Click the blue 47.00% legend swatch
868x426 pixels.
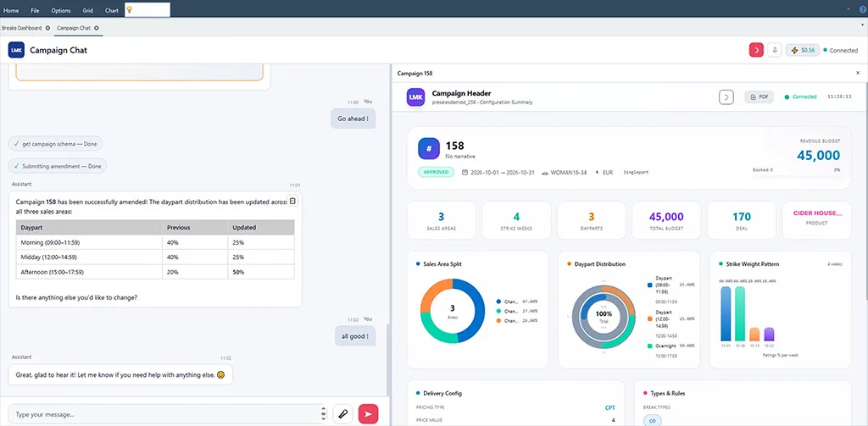coord(498,302)
